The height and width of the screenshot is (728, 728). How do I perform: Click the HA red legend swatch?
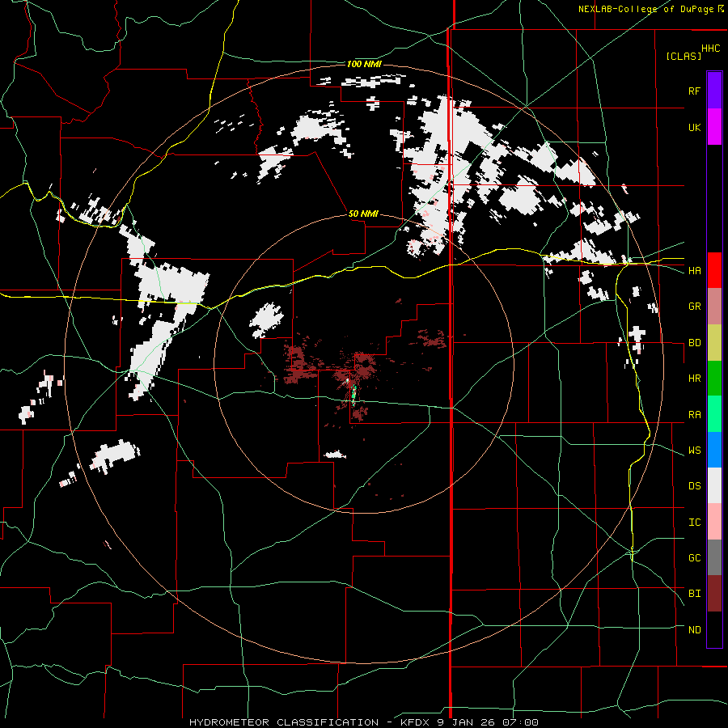click(714, 270)
